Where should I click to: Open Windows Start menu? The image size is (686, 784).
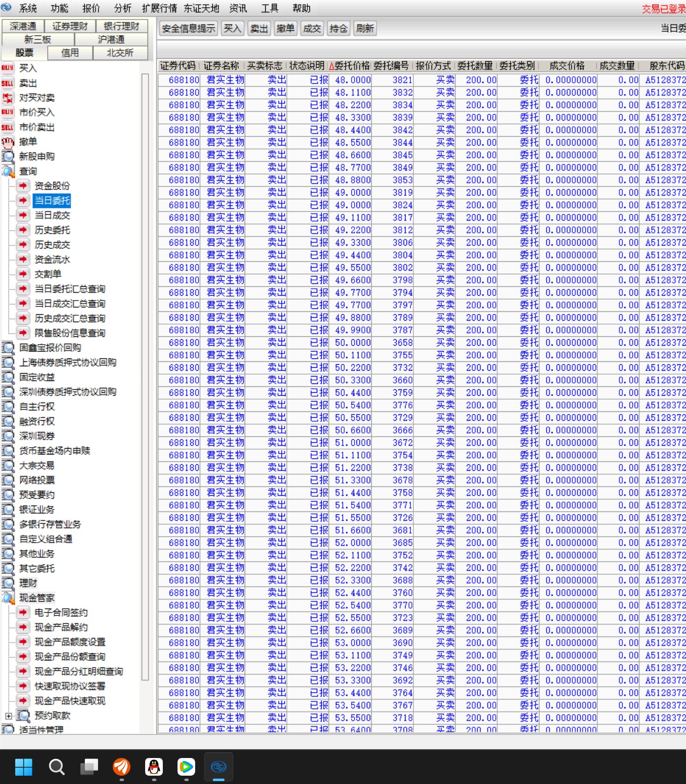[x=24, y=766]
